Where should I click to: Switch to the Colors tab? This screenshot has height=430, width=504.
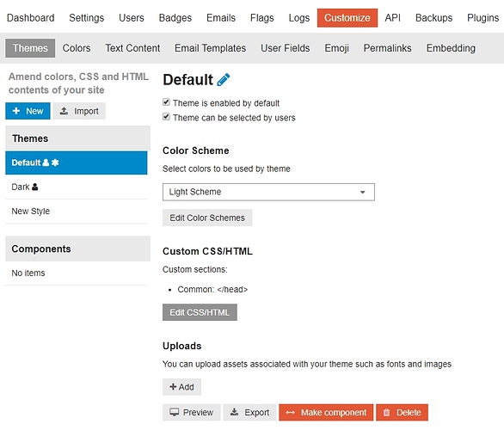77,48
